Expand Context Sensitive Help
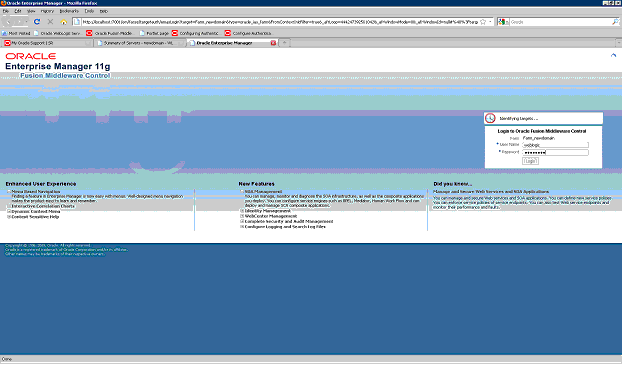The width and height of the screenshot is (625, 366). [9, 217]
